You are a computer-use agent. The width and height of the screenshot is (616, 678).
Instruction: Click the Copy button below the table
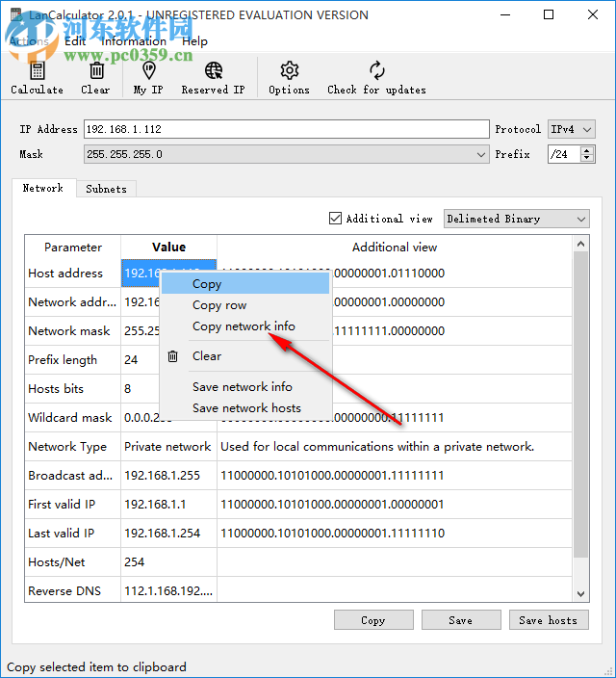[373, 620]
